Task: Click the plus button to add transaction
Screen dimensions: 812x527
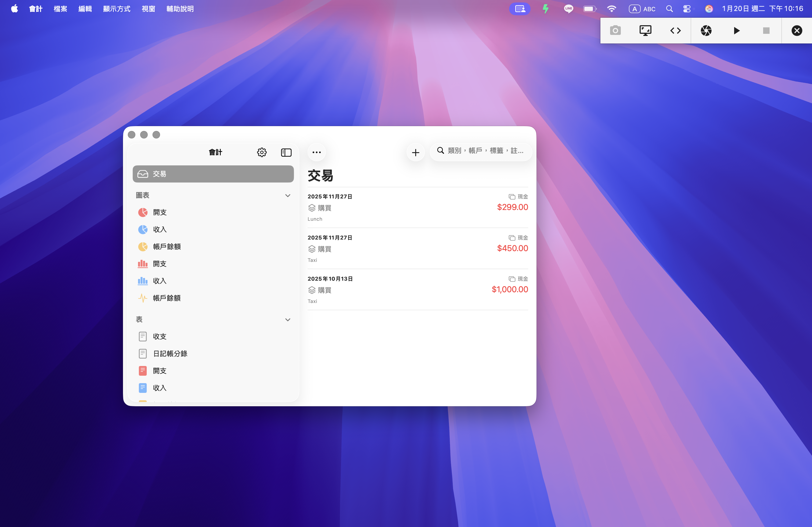Action: 415,152
